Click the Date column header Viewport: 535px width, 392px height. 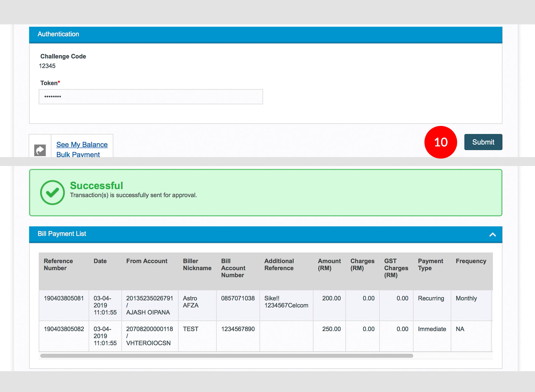point(100,261)
